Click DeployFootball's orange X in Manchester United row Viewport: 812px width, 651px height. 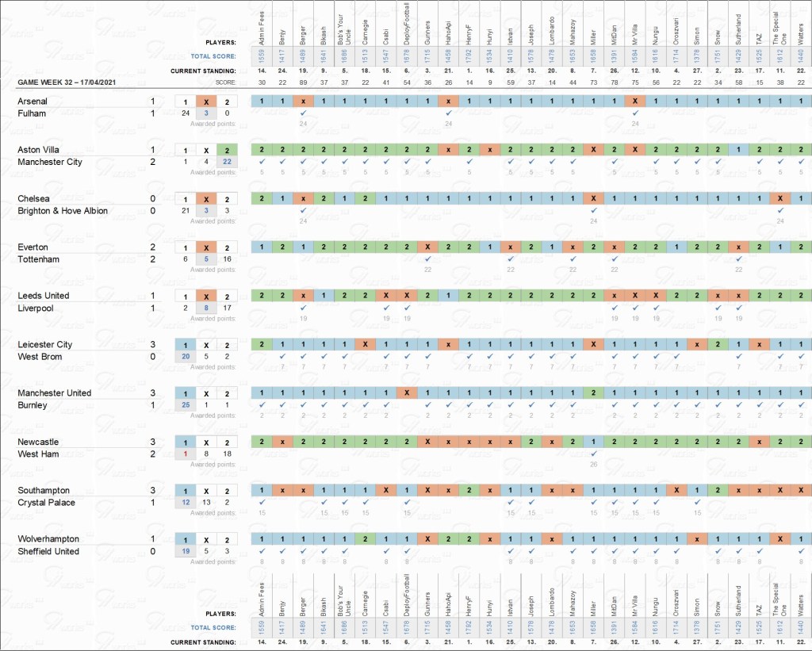click(407, 393)
